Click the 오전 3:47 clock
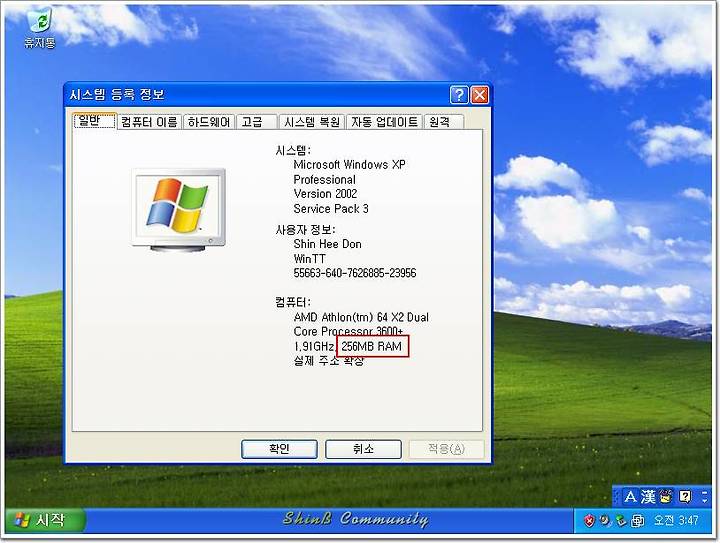 pos(676,521)
